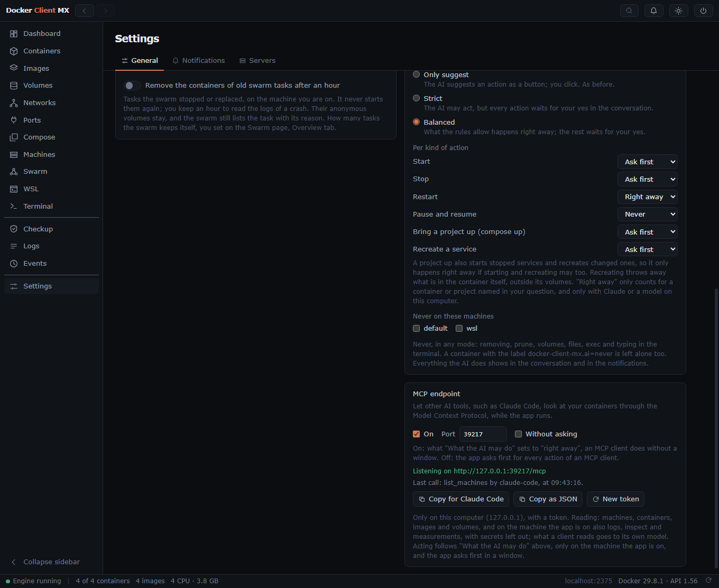This screenshot has width=719, height=588.
Task: Open notifications via the top bell icon
Action: click(654, 11)
